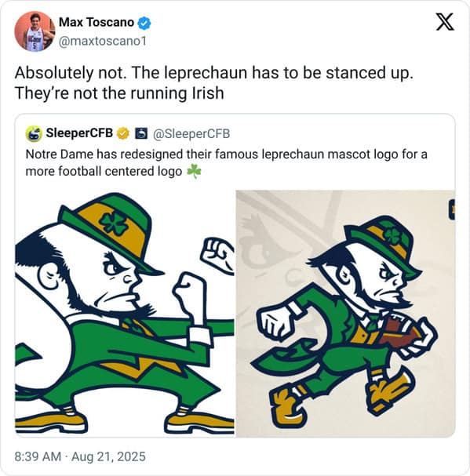The width and height of the screenshot is (470, 476).
Task: Click the shamrock on the classic leprechaun's hat
Action: pyautogui.click(x=115, y=224)
